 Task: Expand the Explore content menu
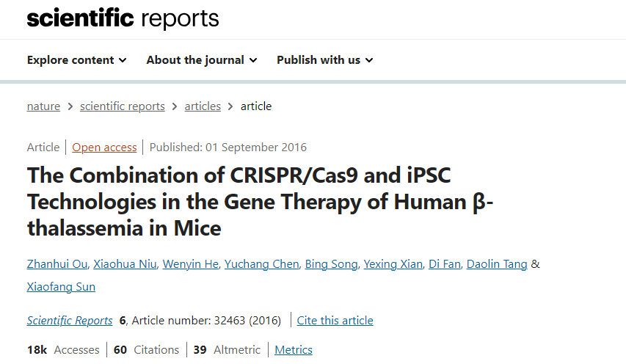[76, 60]
